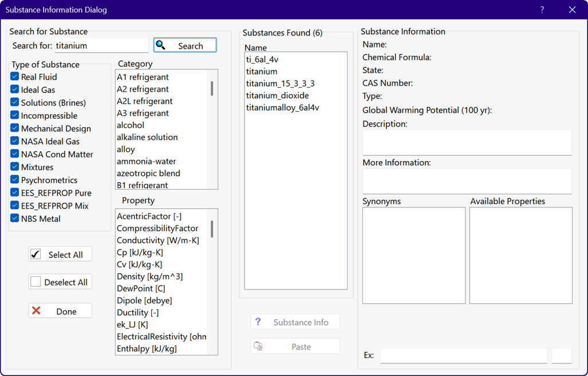Toggle the Psychrometrics checkbox
Viewport: 588px width, 376px height.
15,180
